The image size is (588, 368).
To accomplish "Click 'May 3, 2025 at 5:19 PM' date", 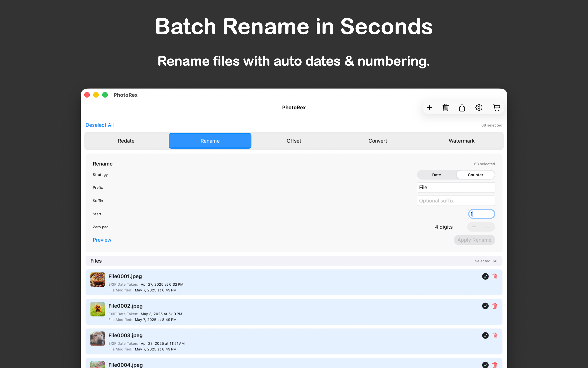I will click(x=161, y=314).
